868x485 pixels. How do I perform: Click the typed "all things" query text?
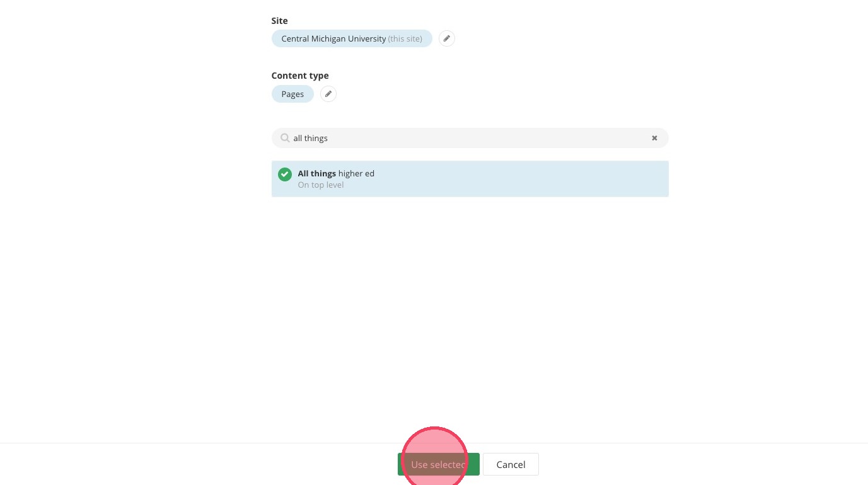tap(311, 138)
